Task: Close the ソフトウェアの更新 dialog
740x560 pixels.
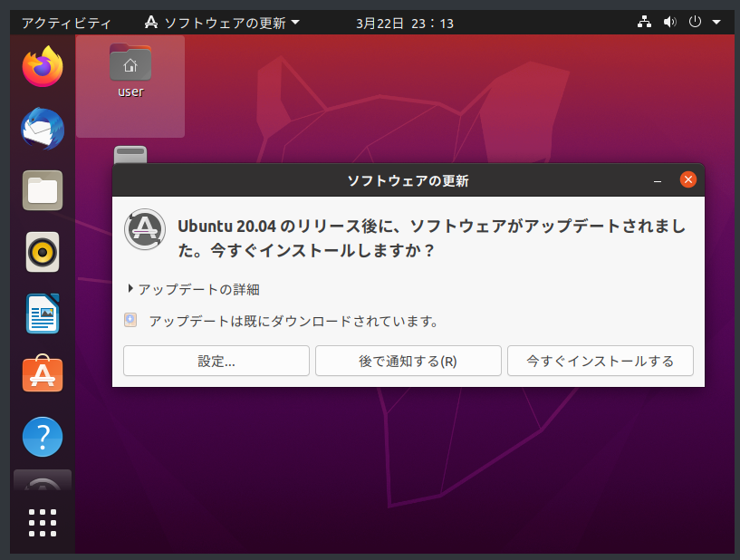Action: click(x=687, y=179)
